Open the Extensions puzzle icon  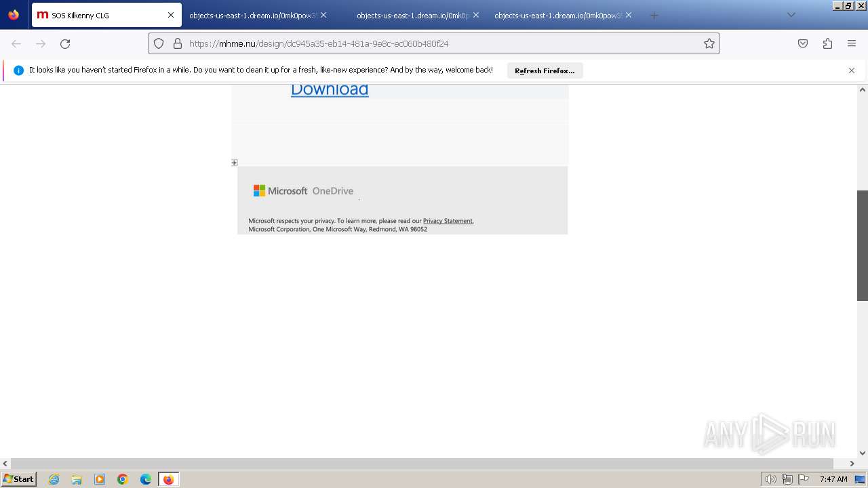tap(827, 43)
